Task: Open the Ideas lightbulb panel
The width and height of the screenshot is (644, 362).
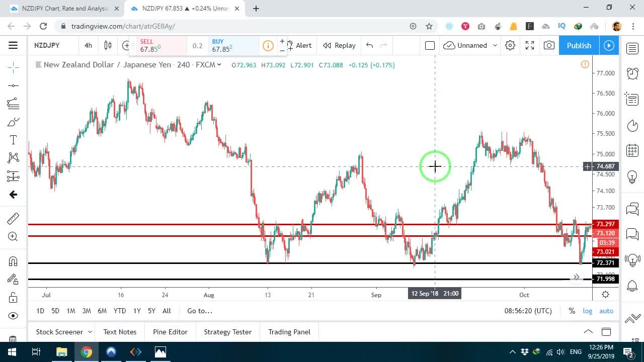Action: coord(632,177)
